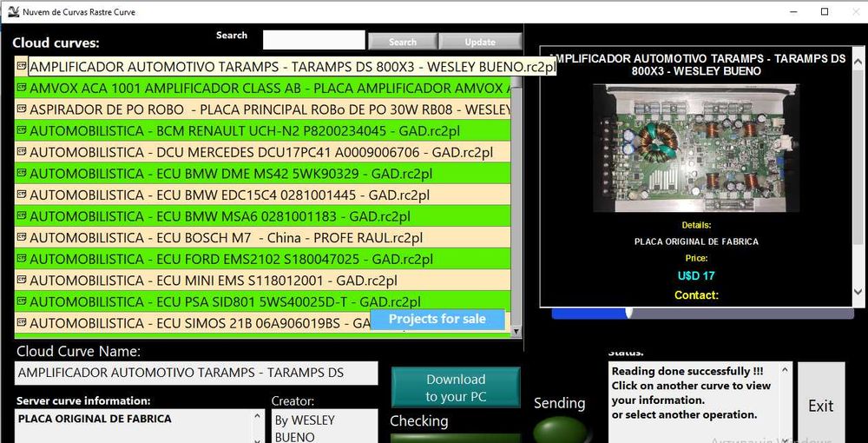
Task: Click the Status box scrollbar up arrow
Action: pos(785,371)
